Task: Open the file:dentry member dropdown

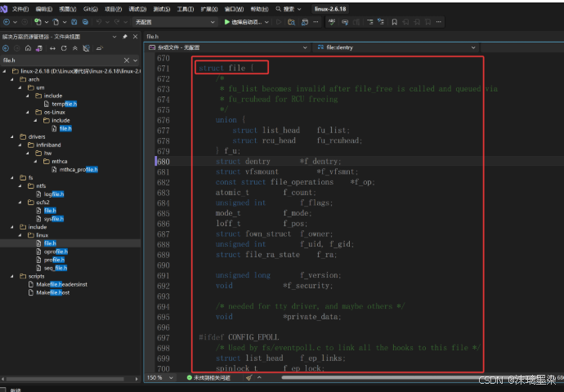Action: click(x=396, y=47)
